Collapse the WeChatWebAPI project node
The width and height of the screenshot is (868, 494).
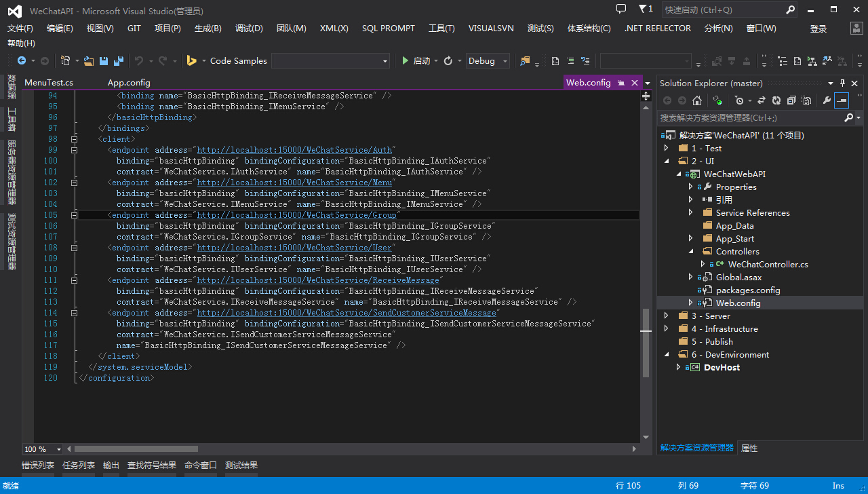click(678, 174)
